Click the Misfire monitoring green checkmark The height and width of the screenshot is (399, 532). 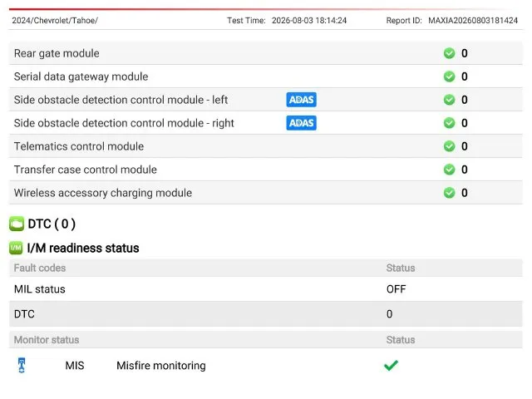pos(391,366)
